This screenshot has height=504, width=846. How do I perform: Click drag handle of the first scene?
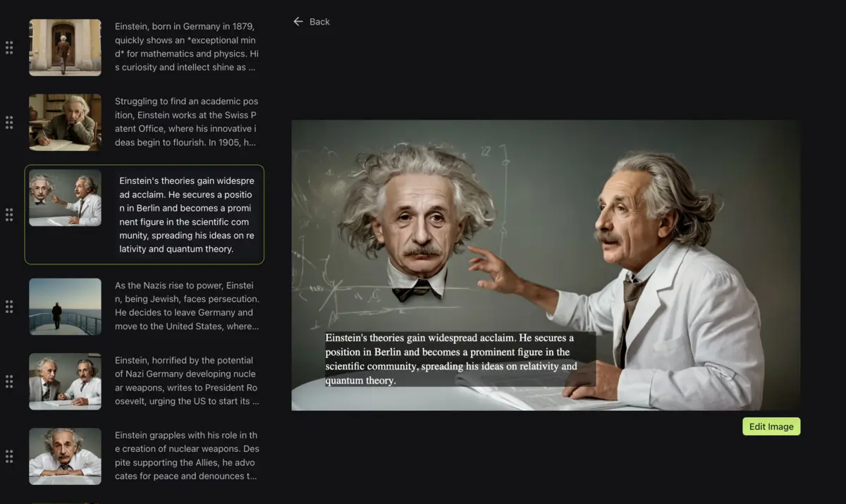pyautogui.click(x=9, y=47)
